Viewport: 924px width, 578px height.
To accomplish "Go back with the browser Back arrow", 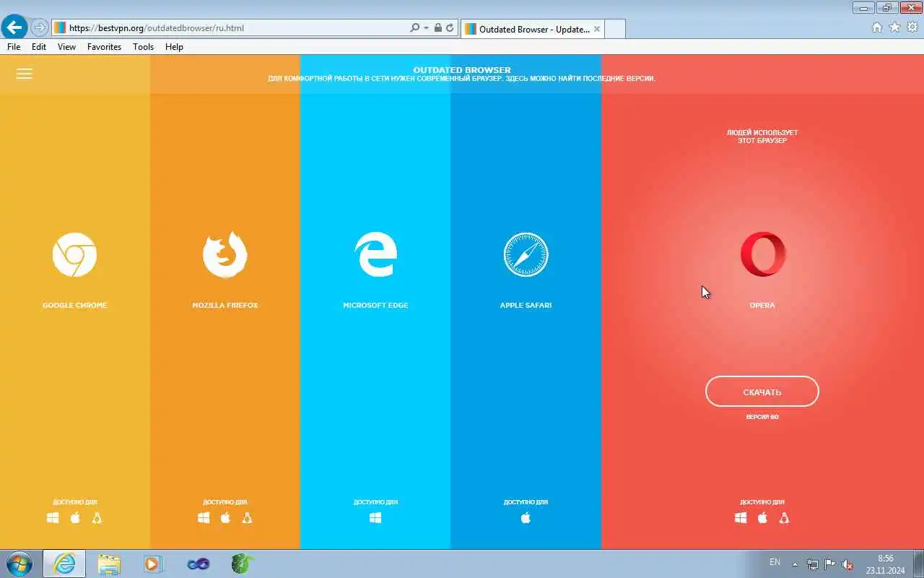I will pyautogui.click(x=14, y=27).
